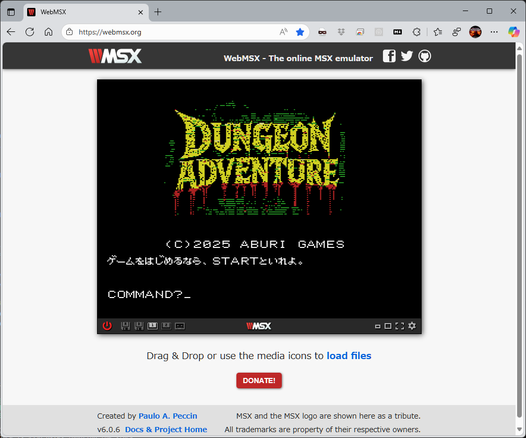
Task: Click the masked-face extension icon
Action: [x=322, y=32]
